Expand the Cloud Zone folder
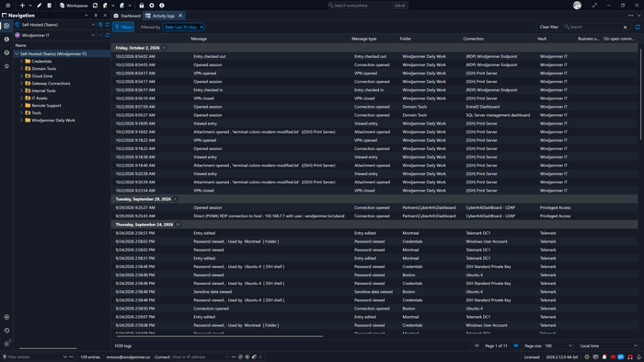644x362 pixels. coord(21,76)
